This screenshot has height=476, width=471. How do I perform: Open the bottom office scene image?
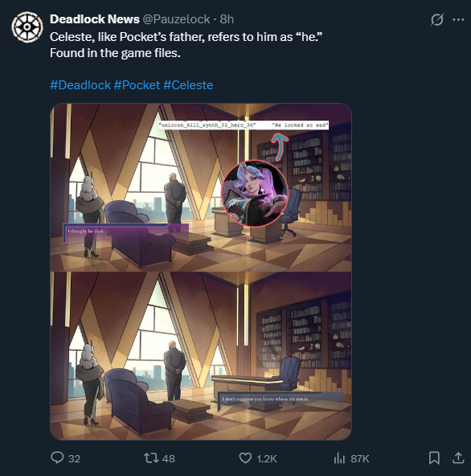[x=201, y=355]
